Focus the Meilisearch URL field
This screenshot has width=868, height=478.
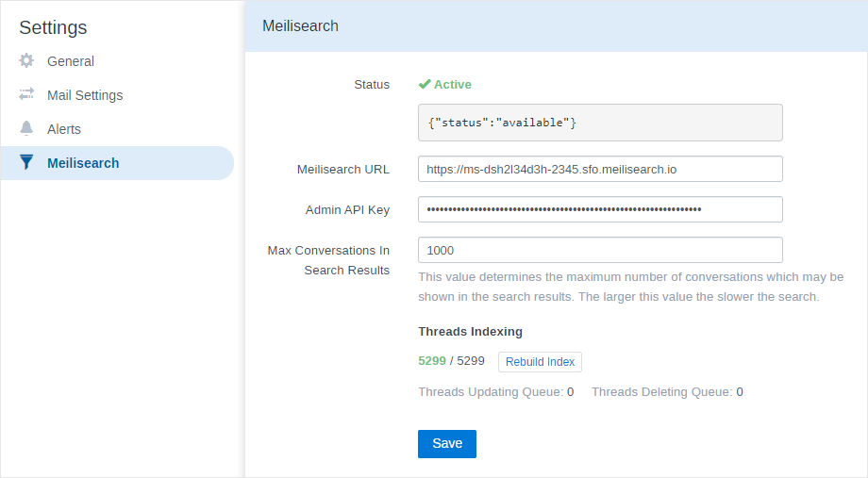pyautogui.click(x=600, y=169)
